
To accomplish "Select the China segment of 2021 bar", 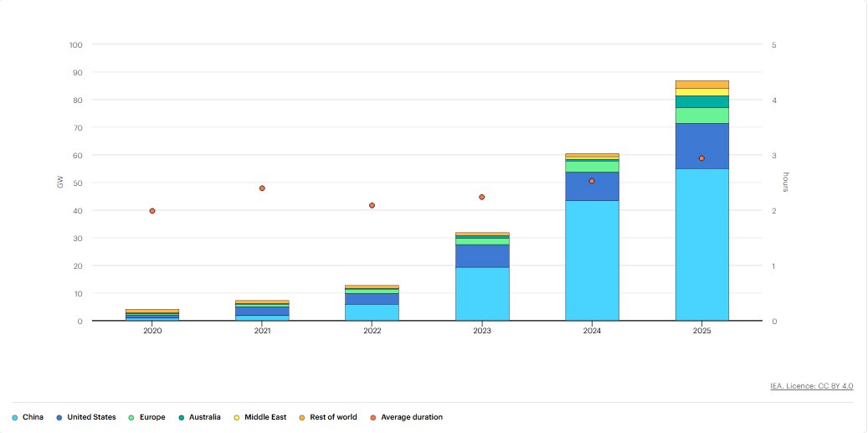I will [262, 317].
